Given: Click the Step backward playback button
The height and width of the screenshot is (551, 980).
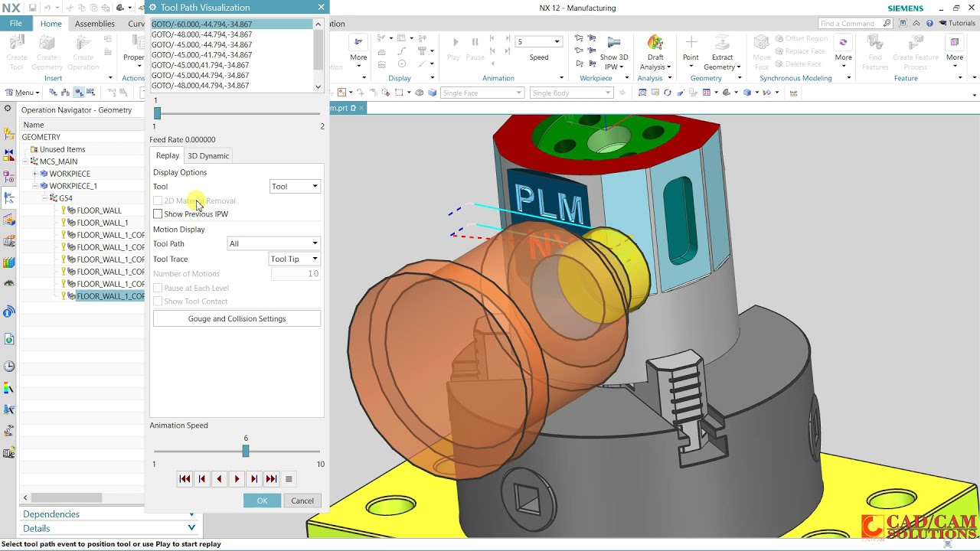Looking at the screenshot, I should coord(202,479).
